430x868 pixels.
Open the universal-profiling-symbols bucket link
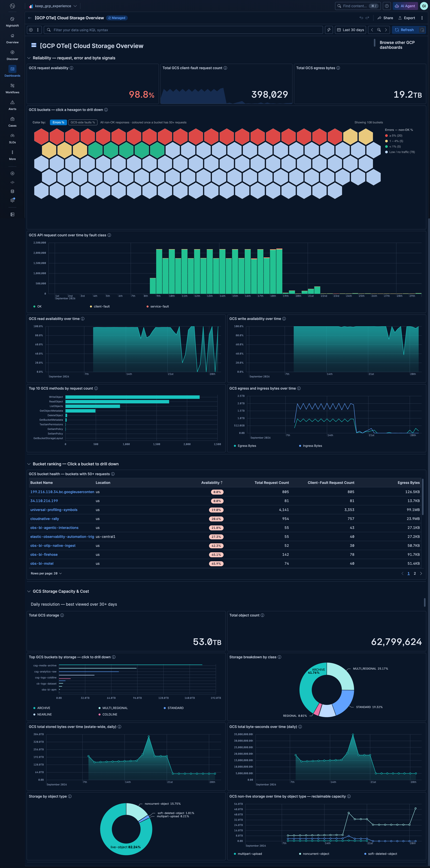point(54,510)
